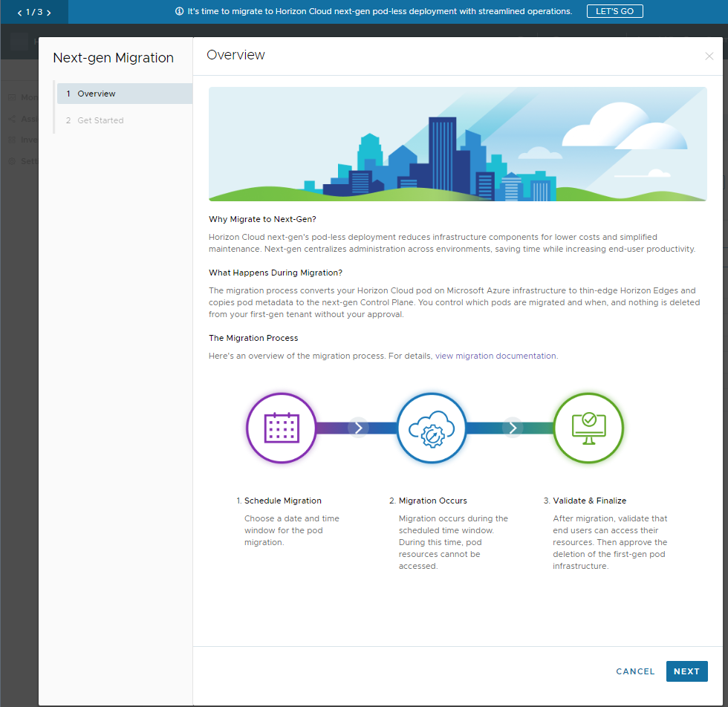Click the '1 / 3' banner page counter

pos(34,12)
